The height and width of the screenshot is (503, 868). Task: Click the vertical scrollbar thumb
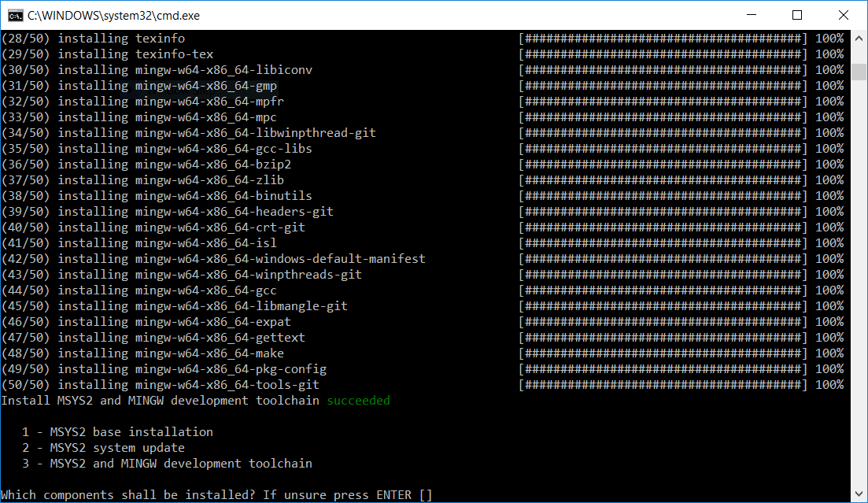click(859, 71)
